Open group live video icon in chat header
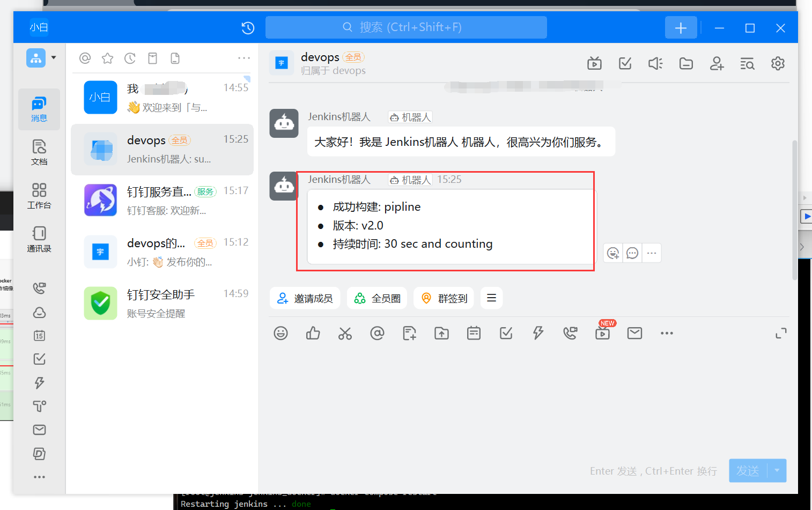The width and height of the screenshot is (812, 510). pos(594,64)
